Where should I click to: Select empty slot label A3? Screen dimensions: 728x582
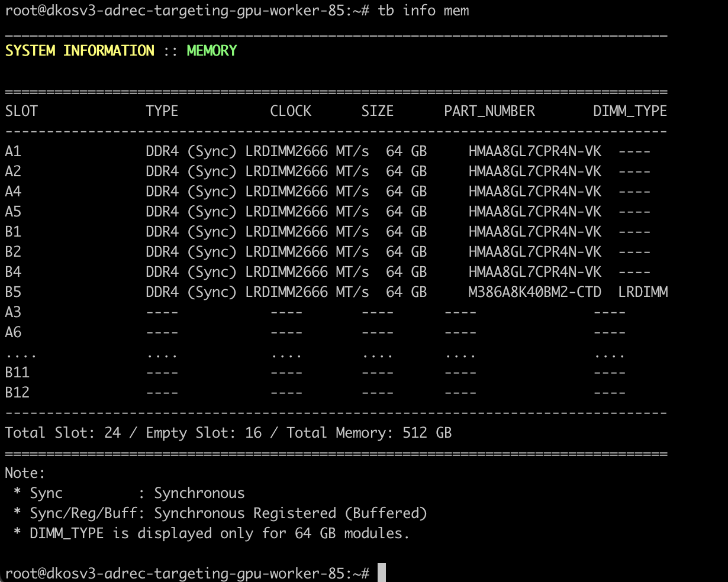(13, 312)
